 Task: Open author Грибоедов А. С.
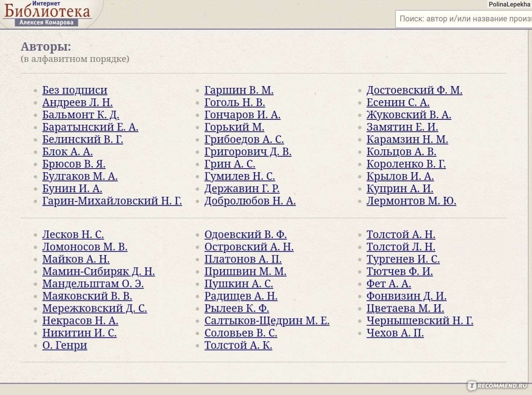244,139
